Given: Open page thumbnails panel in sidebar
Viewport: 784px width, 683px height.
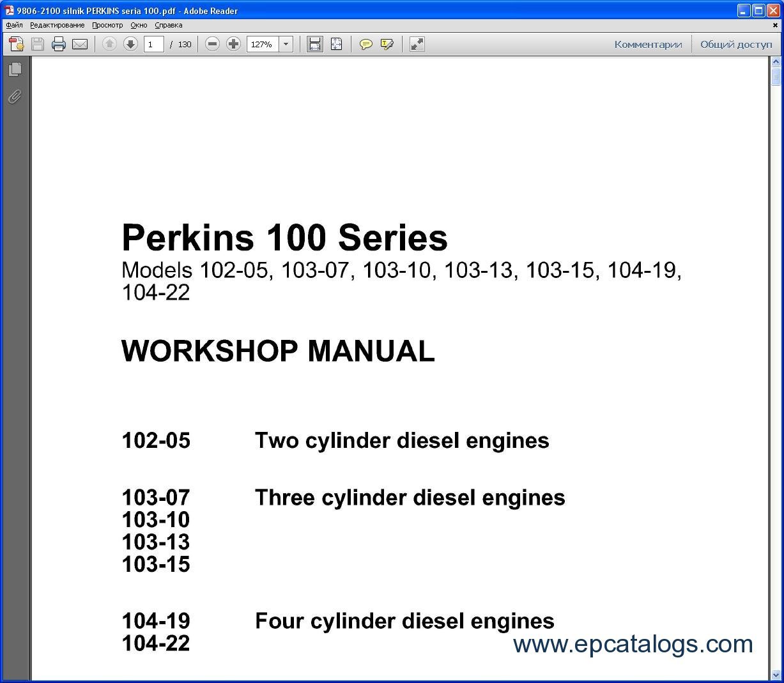Looking at the screenshot, I should (15, 69).
